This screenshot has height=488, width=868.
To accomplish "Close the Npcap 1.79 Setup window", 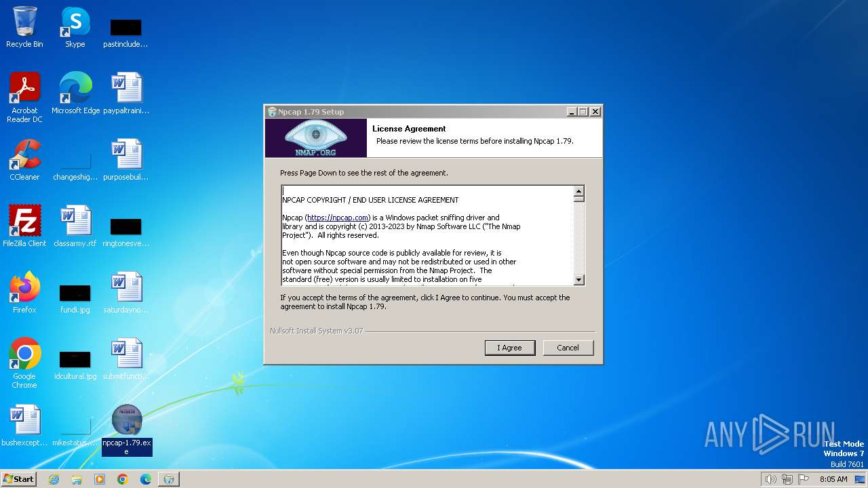I will [x=595, y=112].
